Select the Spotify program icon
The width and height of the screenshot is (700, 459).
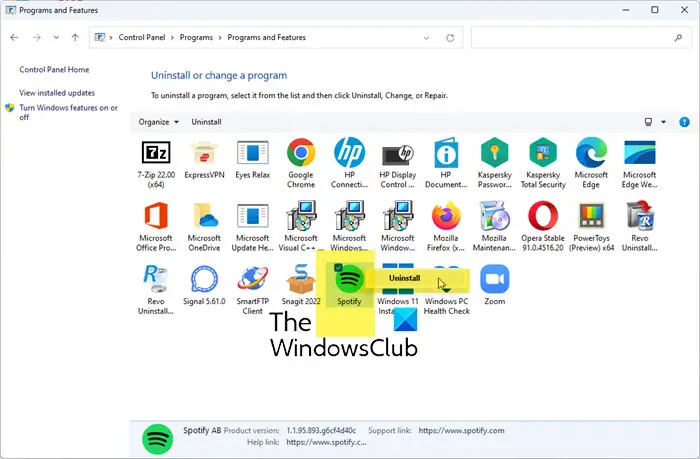[x=349, y=280]
